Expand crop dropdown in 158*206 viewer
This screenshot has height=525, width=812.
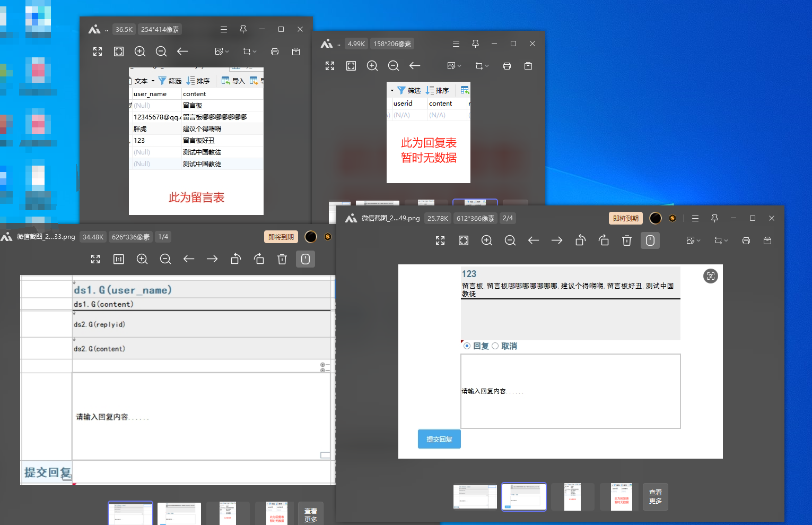(x=482, y=66)
